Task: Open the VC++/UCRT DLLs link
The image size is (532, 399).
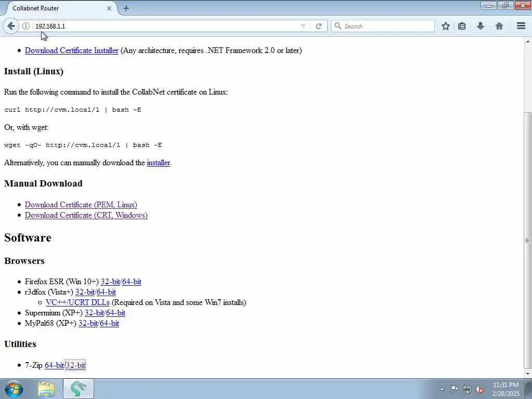Action: [x=77, y=302]
